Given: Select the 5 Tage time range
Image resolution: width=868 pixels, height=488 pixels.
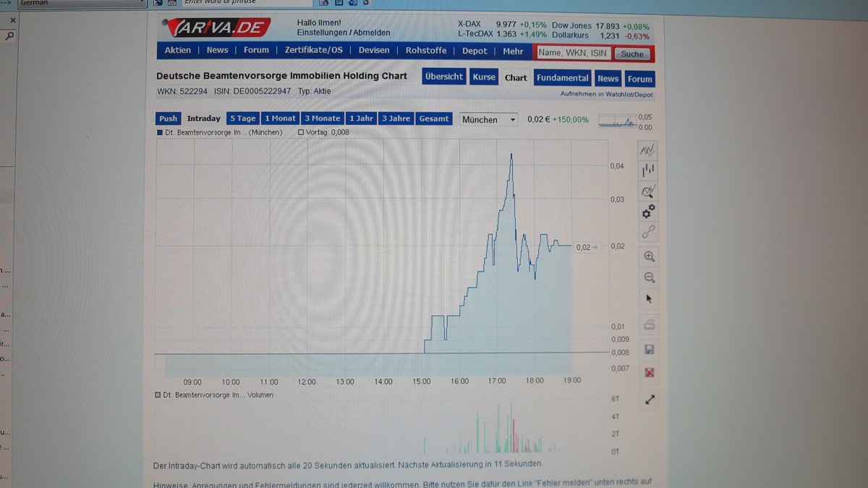Looking at the screenshot, I should point(242,119).
